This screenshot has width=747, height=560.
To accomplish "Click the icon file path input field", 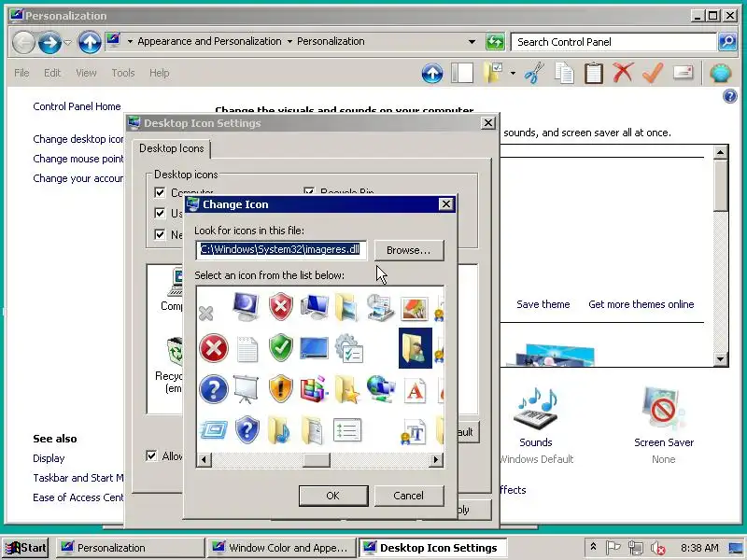I will tap(281, 250).
